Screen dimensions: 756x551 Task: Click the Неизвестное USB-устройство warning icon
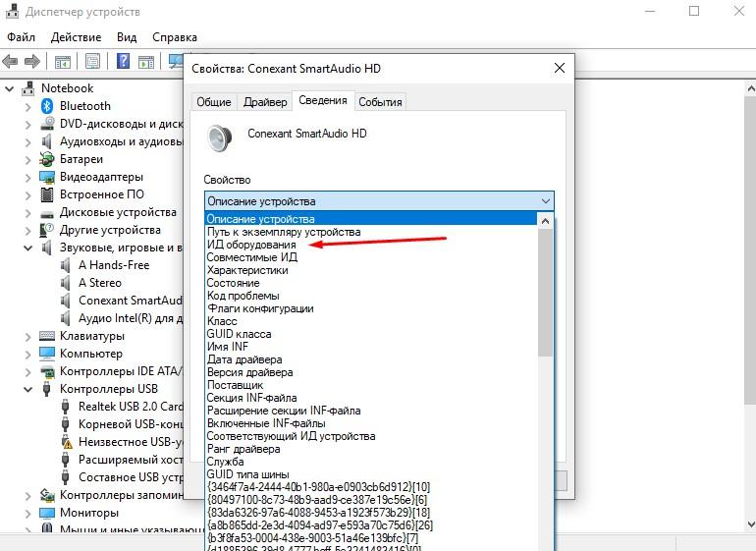(66, 442)
